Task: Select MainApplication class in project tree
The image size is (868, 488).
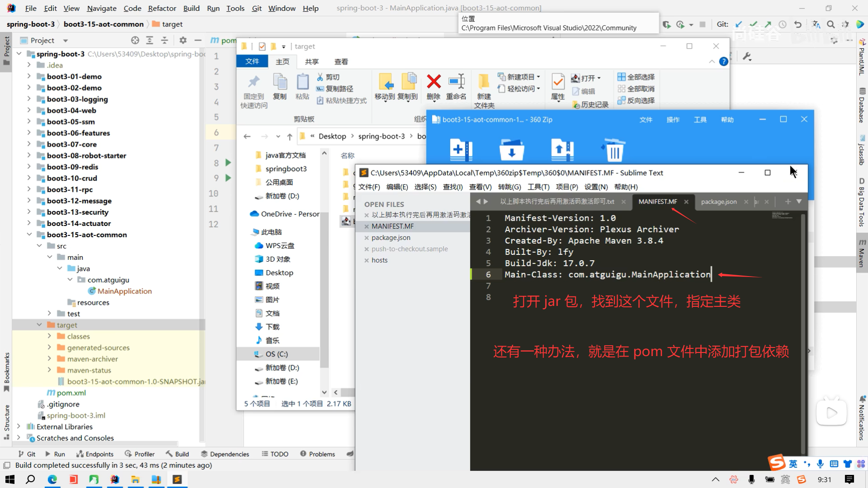Action: pyautogui.click(x=124, y=291)
